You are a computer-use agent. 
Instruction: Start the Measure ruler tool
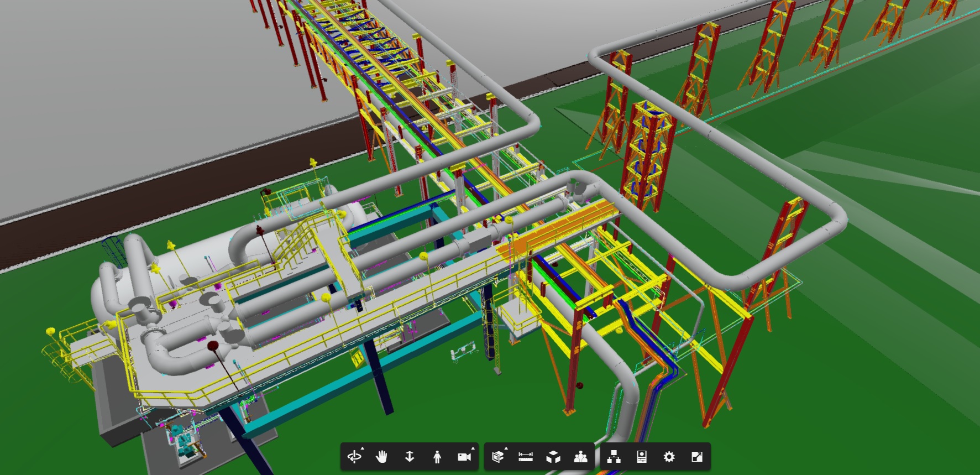(526, 457)
